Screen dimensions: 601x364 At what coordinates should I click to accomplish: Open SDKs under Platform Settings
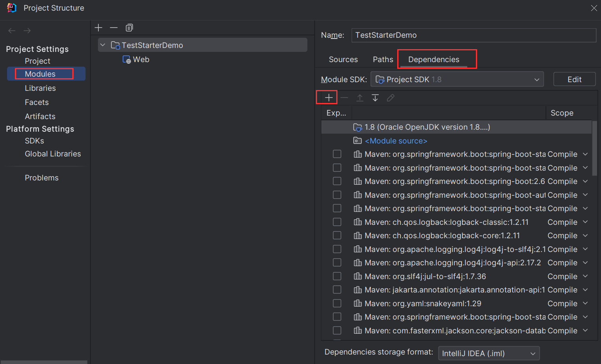click(35, 141)
